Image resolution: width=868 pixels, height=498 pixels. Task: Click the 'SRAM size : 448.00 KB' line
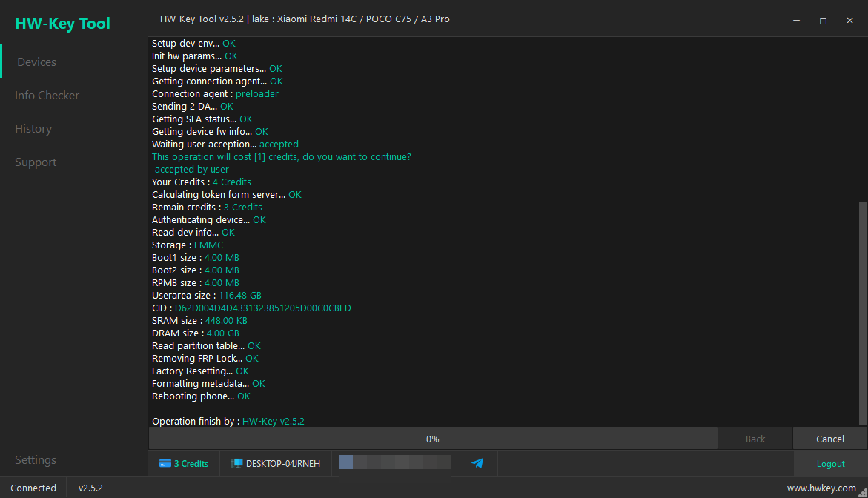[200, 321]
